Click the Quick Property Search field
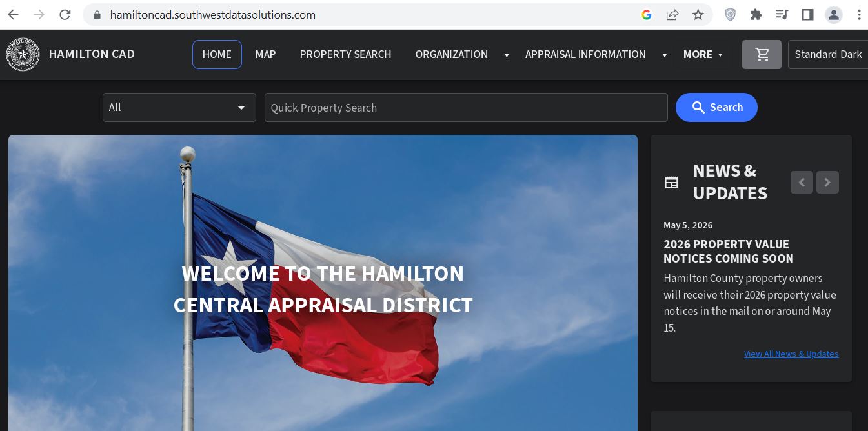 pyautogui.click(x=466, y=108)
